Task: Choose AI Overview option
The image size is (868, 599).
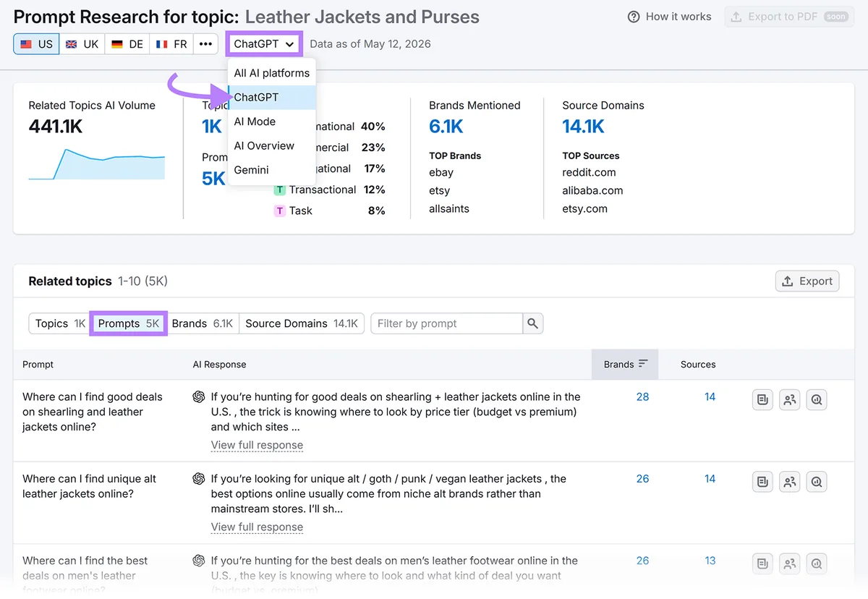Action: coord(271,145)
